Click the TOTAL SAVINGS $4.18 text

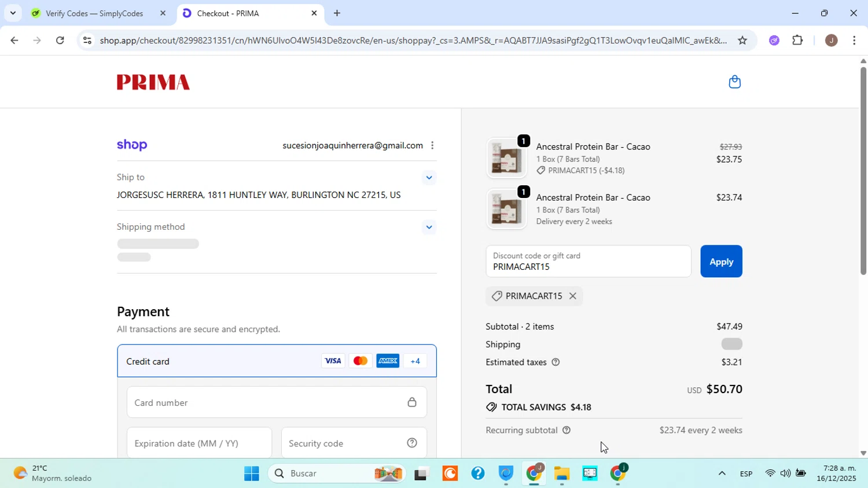tap(546, 408)
